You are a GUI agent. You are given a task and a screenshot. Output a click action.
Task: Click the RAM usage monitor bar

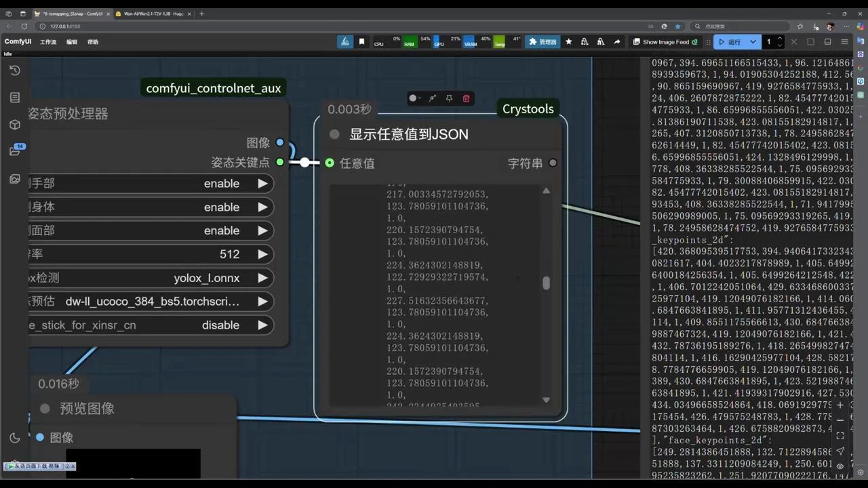(408, 41)
